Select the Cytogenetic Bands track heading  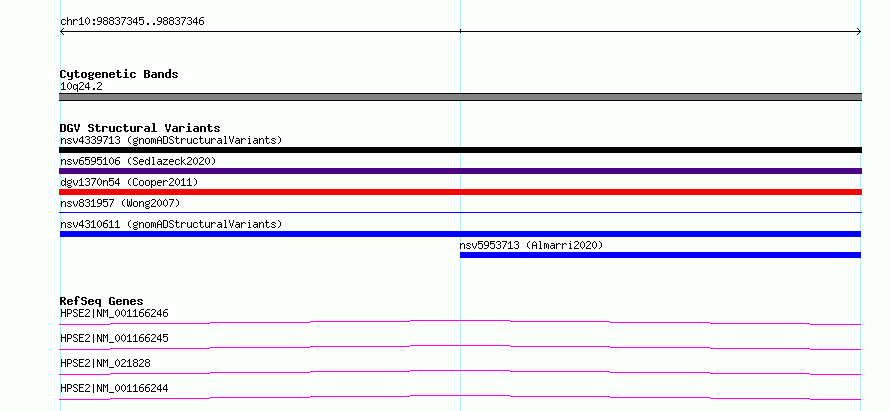(119, 74)
